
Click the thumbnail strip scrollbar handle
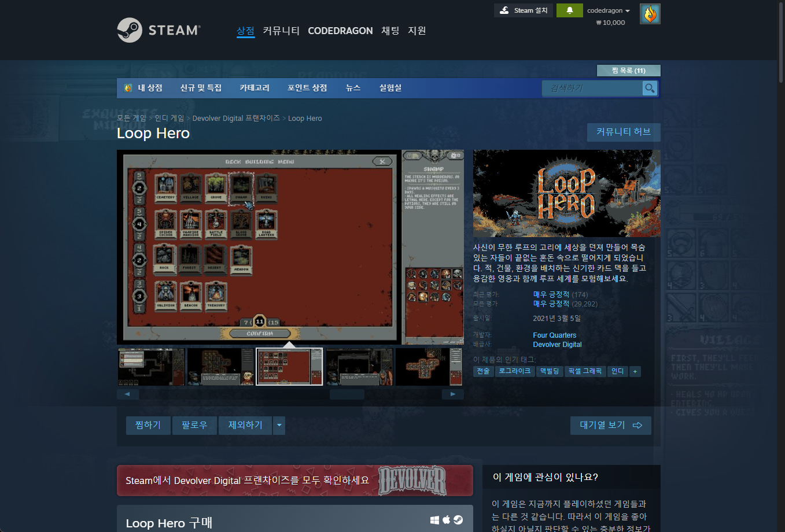coord(347,394)
